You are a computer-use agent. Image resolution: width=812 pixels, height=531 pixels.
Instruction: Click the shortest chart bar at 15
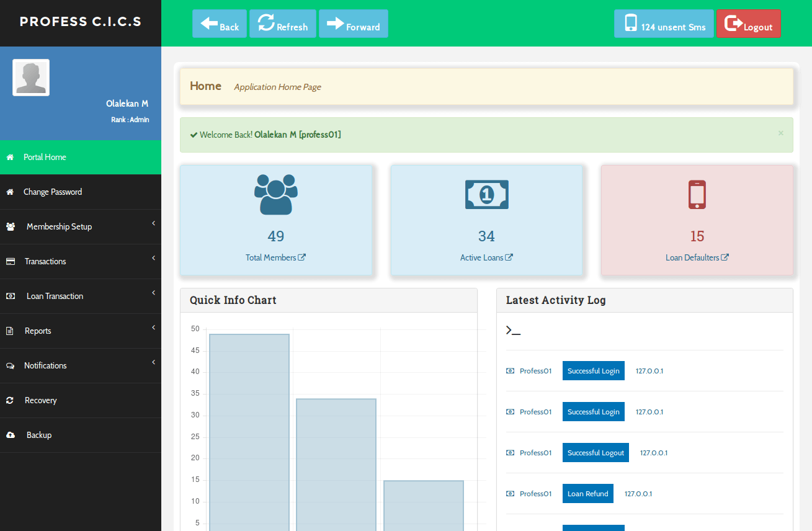point(424,506)
